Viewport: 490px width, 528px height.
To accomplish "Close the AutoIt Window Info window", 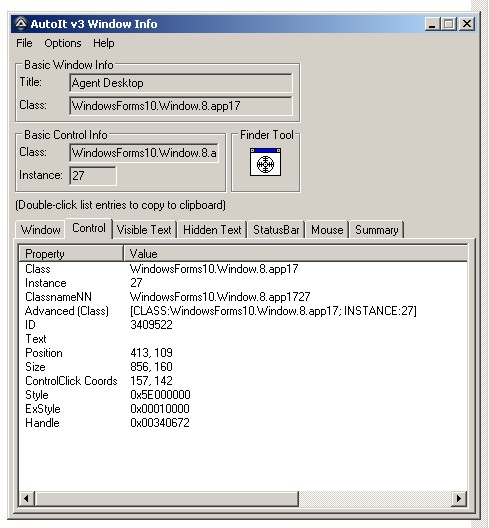I will coord(467,24).
